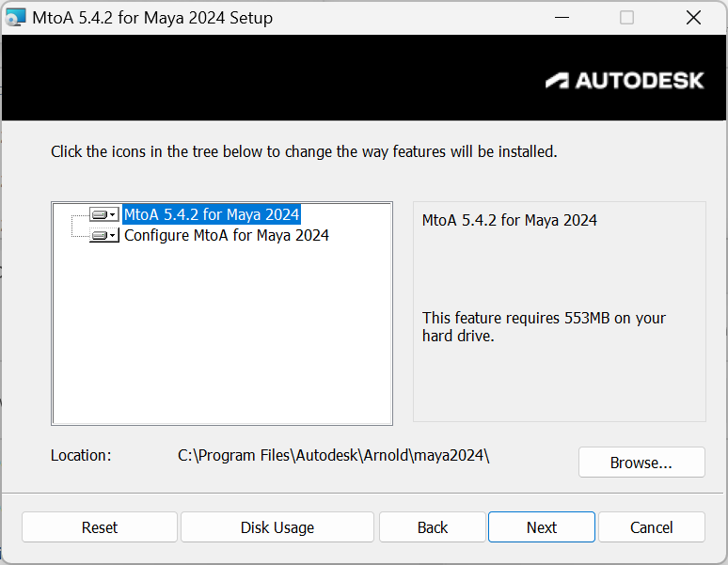
Task: Click the installer icon in the title bar
Action: point(15,18)
